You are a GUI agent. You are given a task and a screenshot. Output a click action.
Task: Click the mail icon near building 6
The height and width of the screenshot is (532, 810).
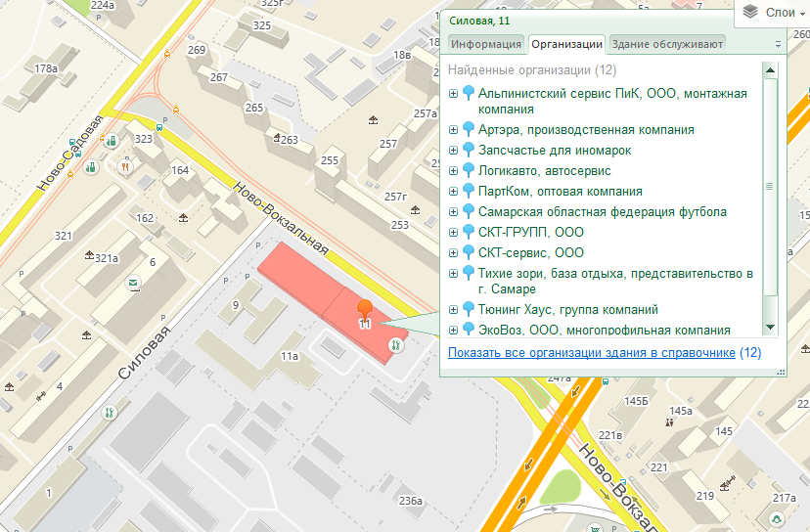click(133, 283)
